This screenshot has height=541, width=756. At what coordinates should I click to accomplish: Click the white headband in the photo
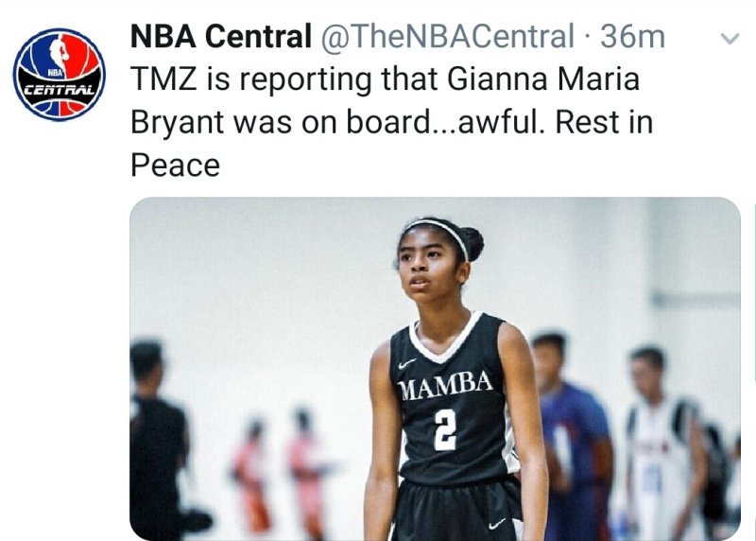[x=442, y=228]
